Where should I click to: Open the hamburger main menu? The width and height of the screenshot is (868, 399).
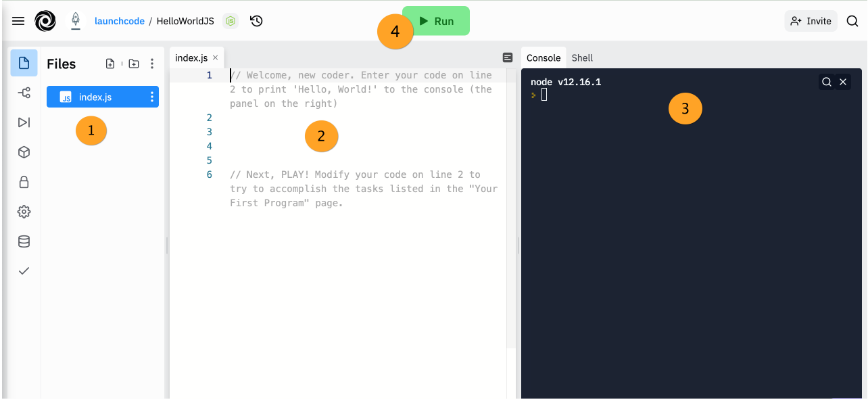click(18, 21)
